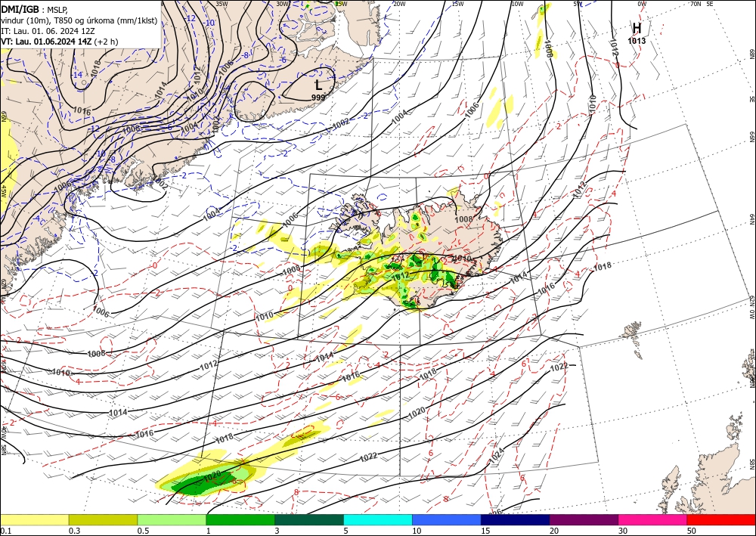Screen dimensions: 756x536
Task: Click the 'DMI/IGB : MSLP,' title line
Action: [x=36, y=9]
